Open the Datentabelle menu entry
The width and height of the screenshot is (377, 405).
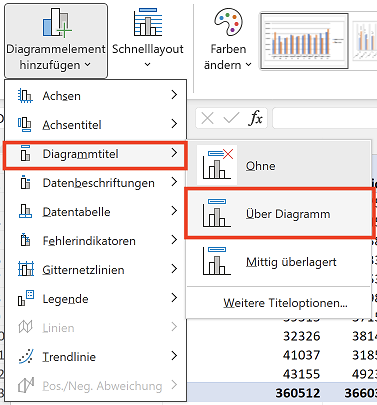96,212
